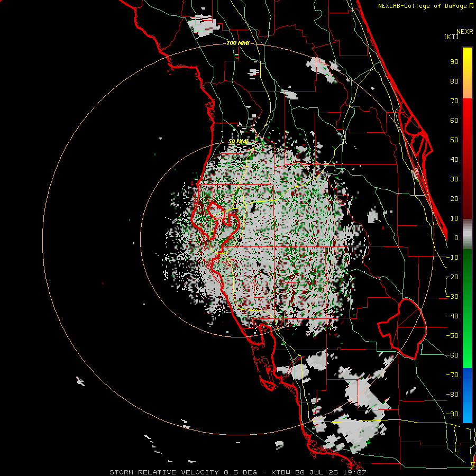The width and height of the screenshot is (476, 476).
Task: Click the -90 knot scale label
Action: (452, 414)
